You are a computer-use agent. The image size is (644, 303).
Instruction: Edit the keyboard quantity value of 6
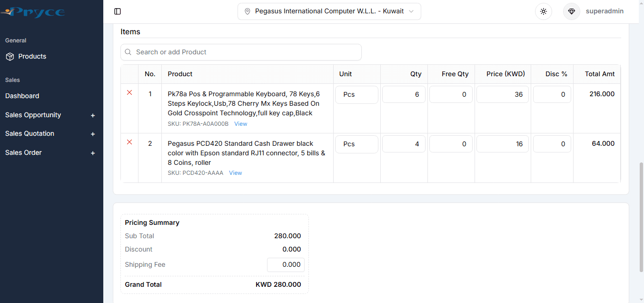404,94
